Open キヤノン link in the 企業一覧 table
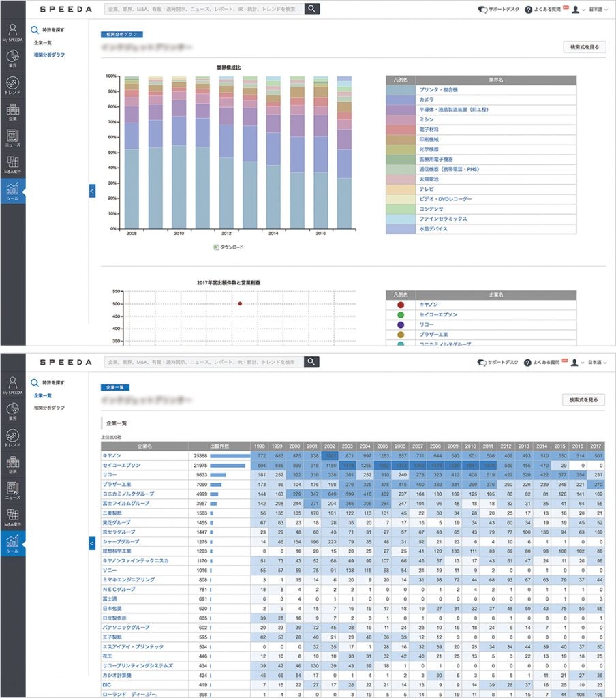 point(112,456)
